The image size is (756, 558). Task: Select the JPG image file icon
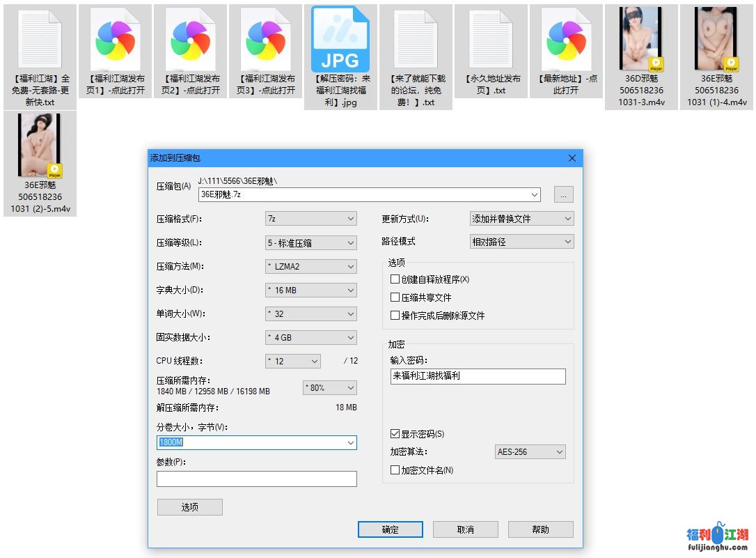340,40
